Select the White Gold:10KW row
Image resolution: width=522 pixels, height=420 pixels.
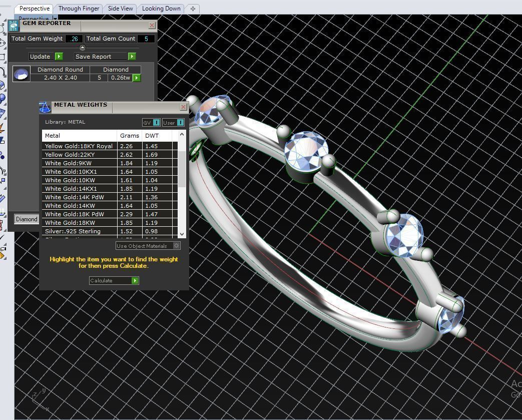point(110,180)
